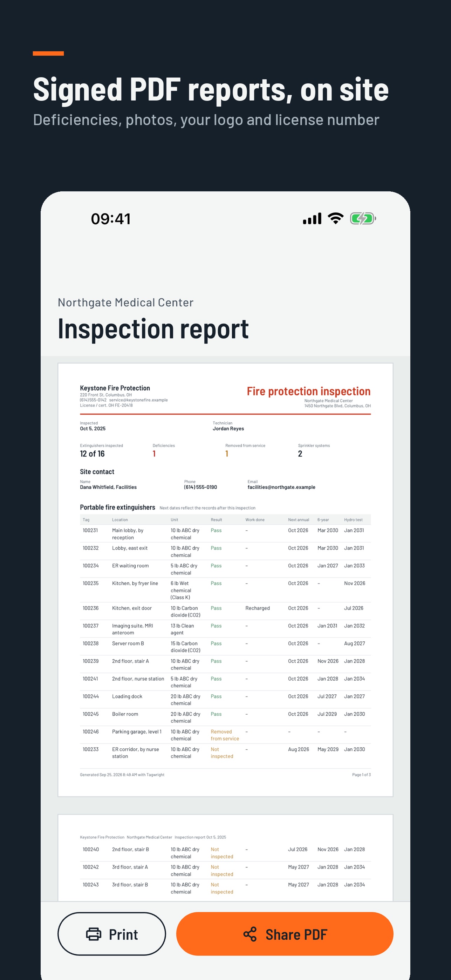The height and width of the screenshot is (980, 451).
Task: Tap 'Lobby, east exit' location cell
Action: [x=130, y=548]
